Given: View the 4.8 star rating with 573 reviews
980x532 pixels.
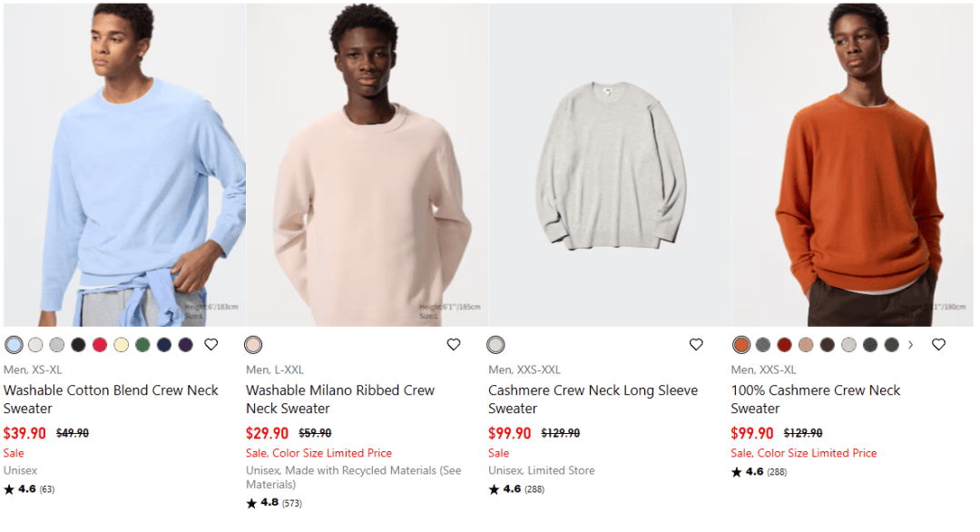Looking at the screenshot, I should (274, 503).
